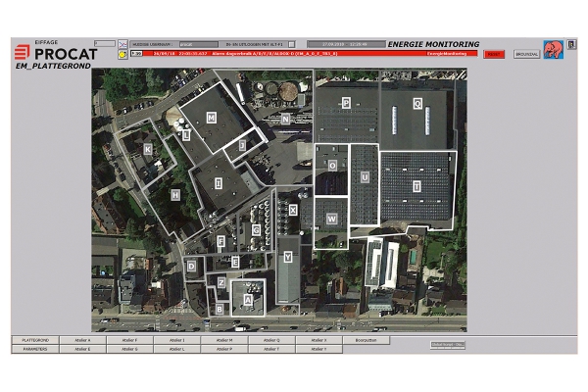This screenshot has height=392, width=588.
Task: Select building marker I on the map
Action: coord(219,183)
